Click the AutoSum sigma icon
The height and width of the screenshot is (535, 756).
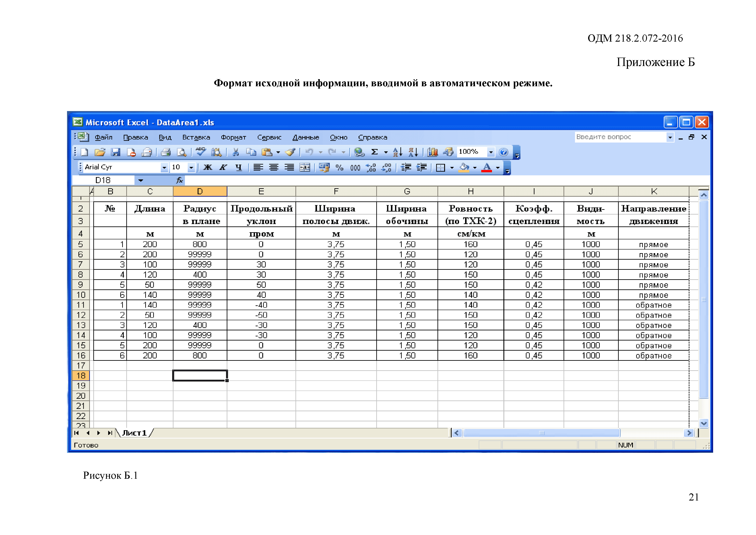click(374, 152)
